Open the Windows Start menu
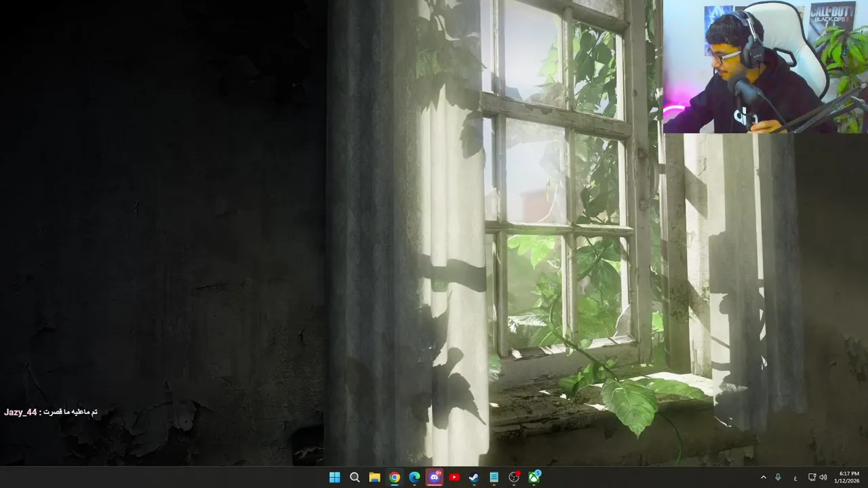The width and height of the screenshot is (868, 488). click(x=334, y=477)
